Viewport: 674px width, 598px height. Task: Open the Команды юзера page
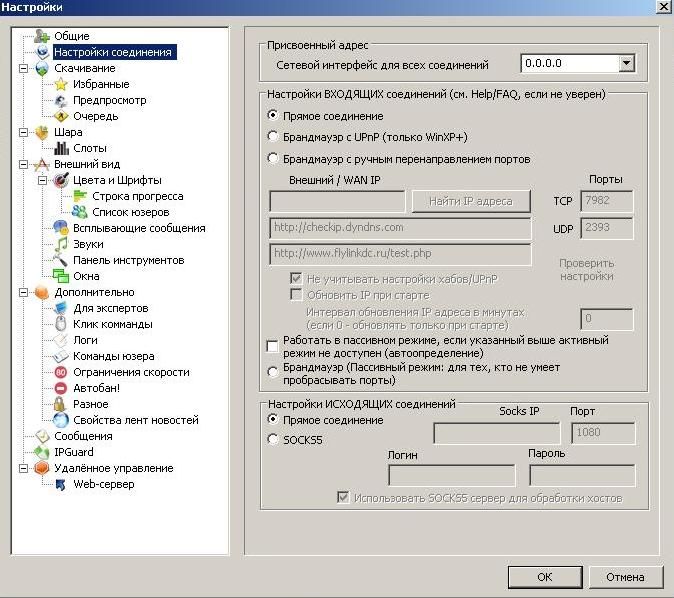[x=113, y=356]
